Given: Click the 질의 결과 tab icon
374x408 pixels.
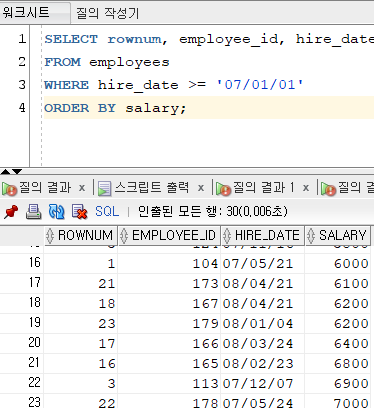Looking at the screenshot, I should click(9, 189).
